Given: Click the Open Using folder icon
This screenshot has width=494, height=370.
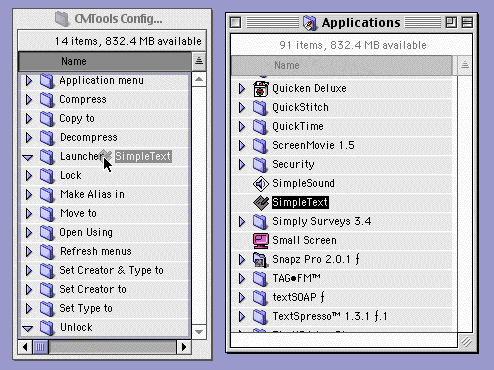Looking at the screenshot, I should [x=47, y=233].
